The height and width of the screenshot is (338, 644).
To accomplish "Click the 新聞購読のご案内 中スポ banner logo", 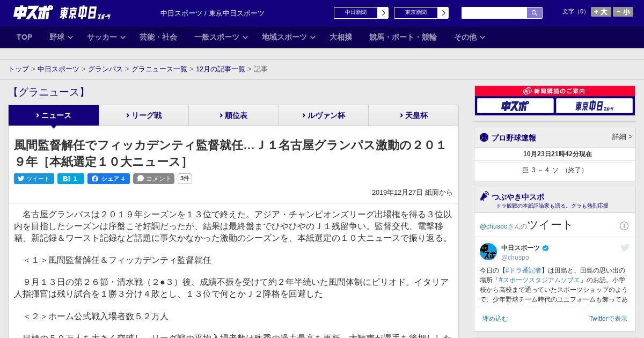I will pyautogui.click(x=515, y=106).
